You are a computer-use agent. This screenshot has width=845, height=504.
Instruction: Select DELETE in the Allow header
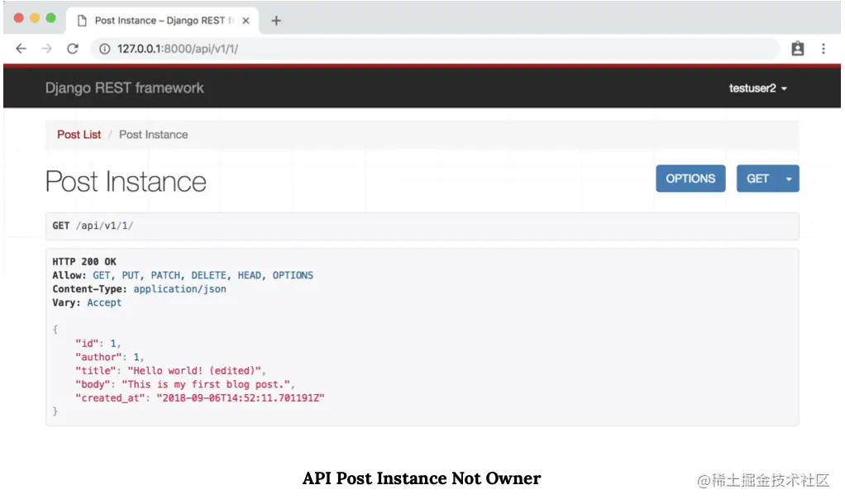[x=208, y=275]
